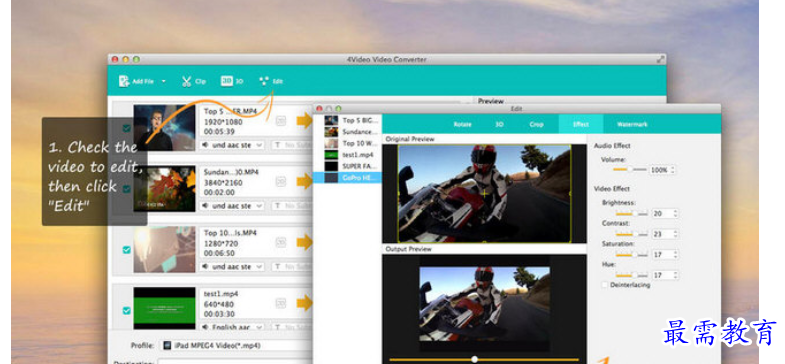Click the speaker icon on Top 10 audio track
This screenshot has height=364, width=785.
coord(206,267)
